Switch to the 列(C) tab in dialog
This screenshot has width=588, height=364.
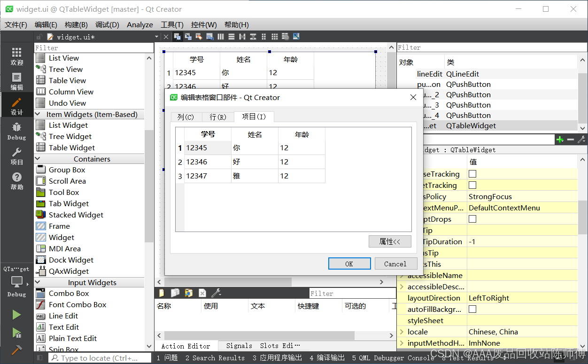click(186, 117)
